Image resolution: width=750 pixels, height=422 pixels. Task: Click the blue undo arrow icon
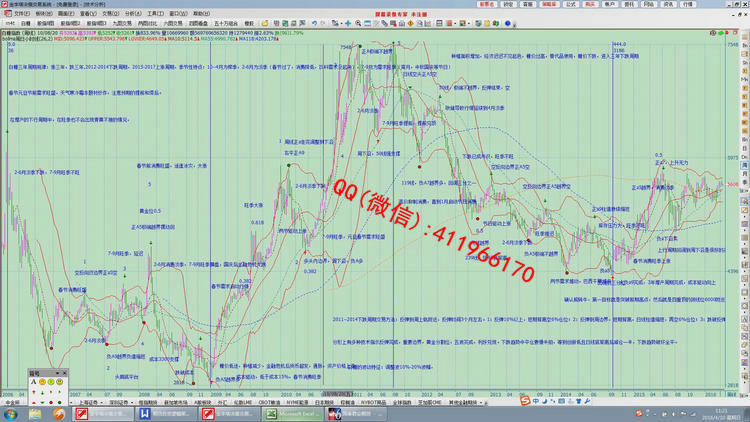point(314,23)
